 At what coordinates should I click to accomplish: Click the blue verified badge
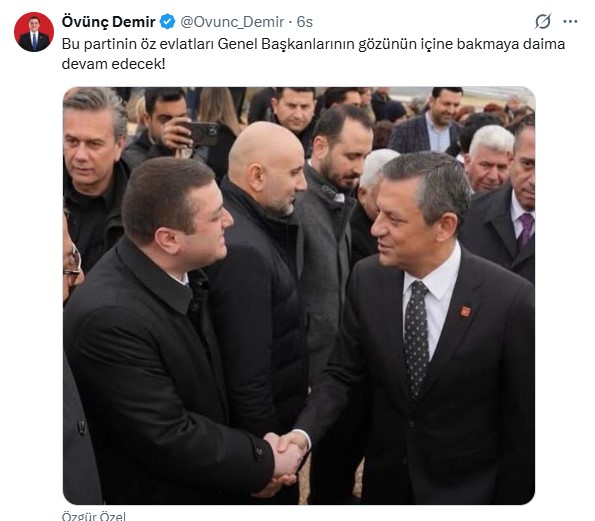(167, 22)
